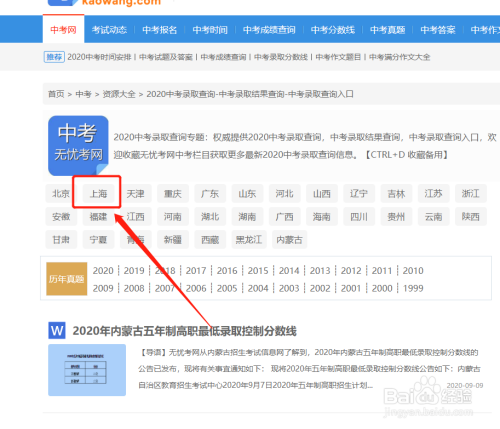This screenshot has width=500, height=429.
Task: Open the 中考报名 menu item
Action: (159, 30)
